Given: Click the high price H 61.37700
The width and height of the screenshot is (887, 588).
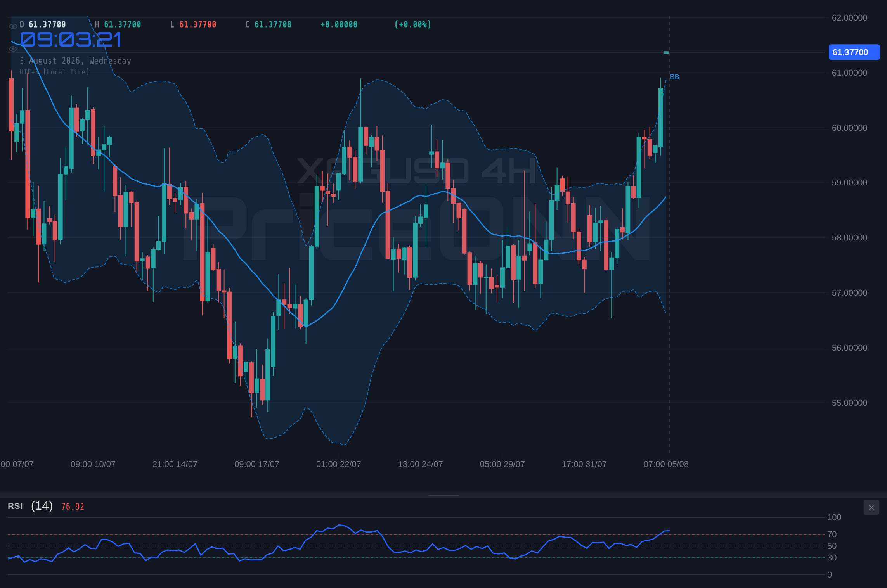Looking at the screenshot, I should (x=118, y=24).
